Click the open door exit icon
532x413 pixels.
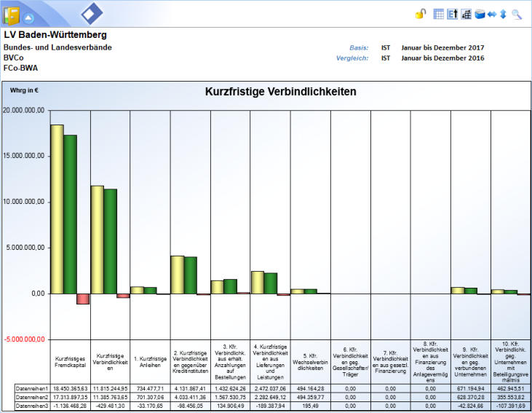[12, 15]
